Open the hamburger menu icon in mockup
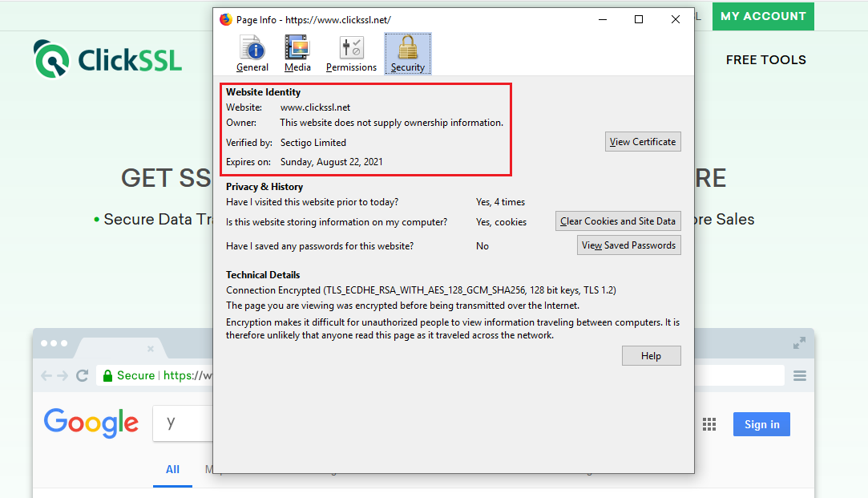 (x=799, y=375)
